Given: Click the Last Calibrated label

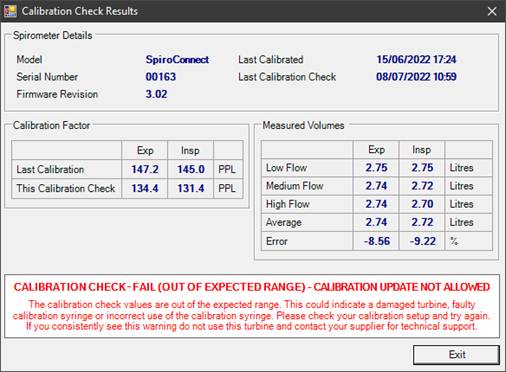Looking at the screenshot, I should pyautogui.click(x=271, y=60).
